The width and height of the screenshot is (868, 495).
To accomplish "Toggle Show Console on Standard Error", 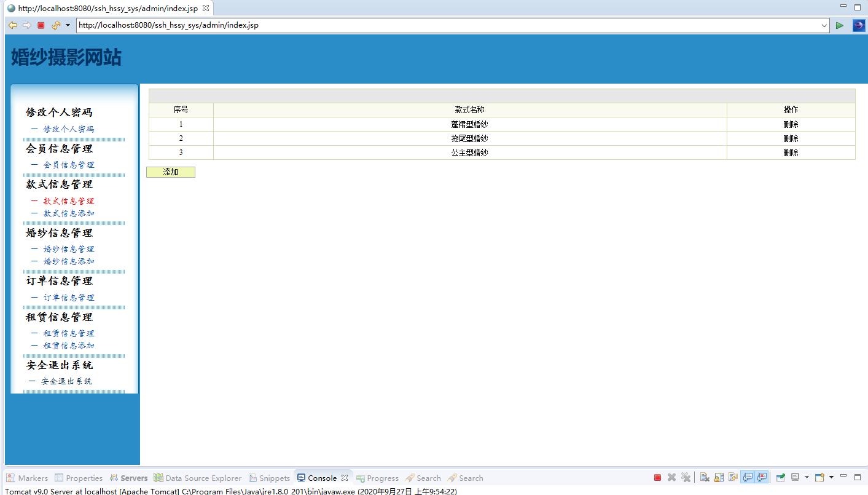I will click(762, 477).
